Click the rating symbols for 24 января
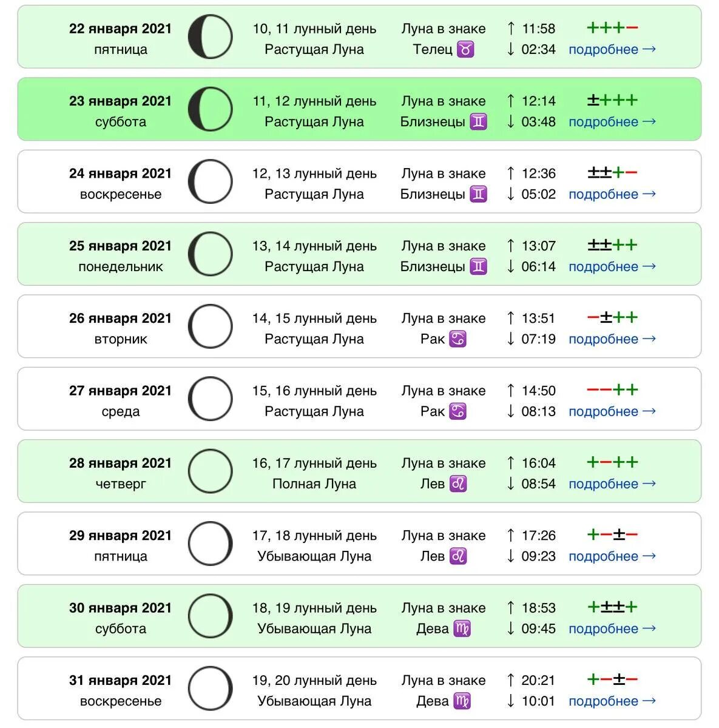The width and height of the screenshot is (719, 728). [x=612, y=173]
